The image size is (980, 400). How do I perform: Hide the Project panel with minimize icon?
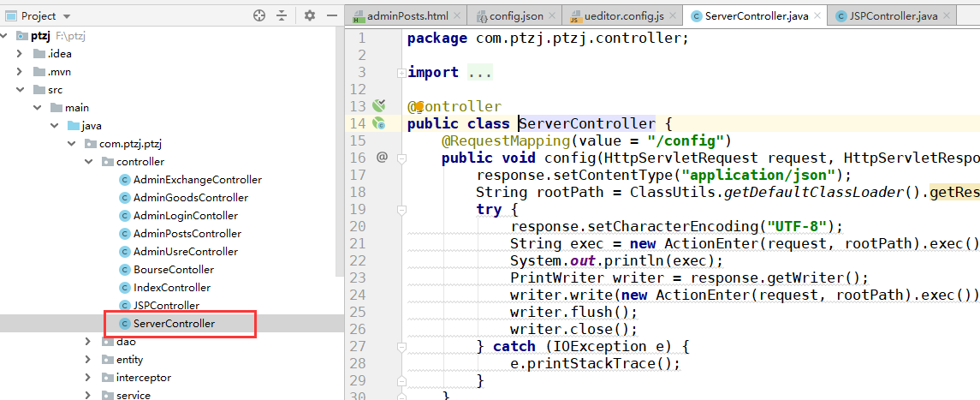pos(332,15)
